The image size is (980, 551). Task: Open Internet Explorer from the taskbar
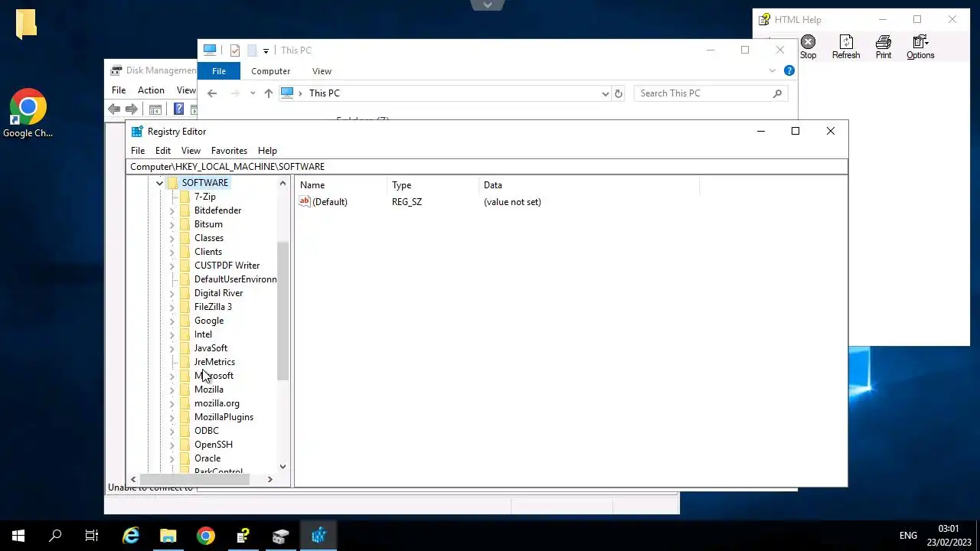click(131, 536)
